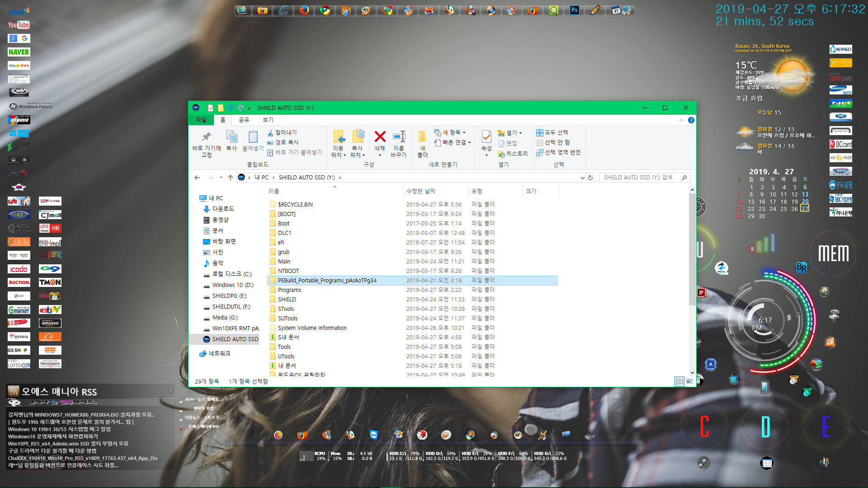Image resolution: width=868 pixels, height=488 pixels.
Task: Open the 새 항목 (new item) dropdown
Action: (x=450, y=132)
